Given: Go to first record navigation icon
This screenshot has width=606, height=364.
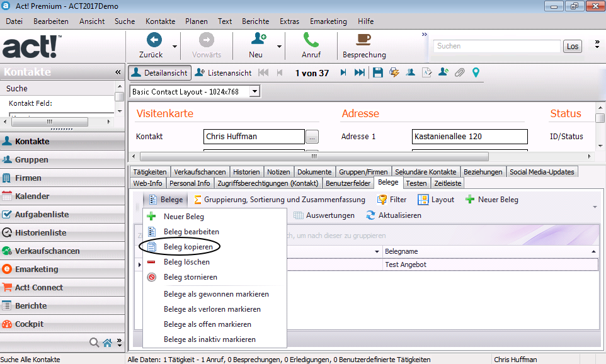Looking at the screenshot, I should [263, 72].
